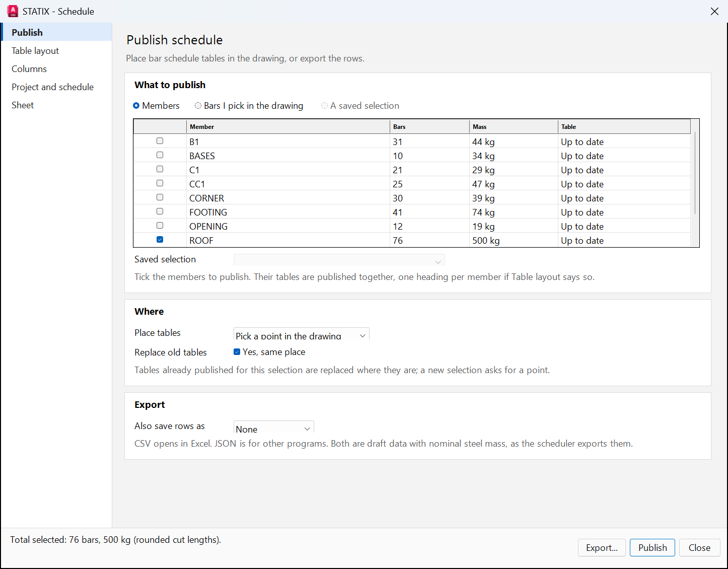
Task: Click the STATIX app icon in title bar
Action: (x=13, y=11)
